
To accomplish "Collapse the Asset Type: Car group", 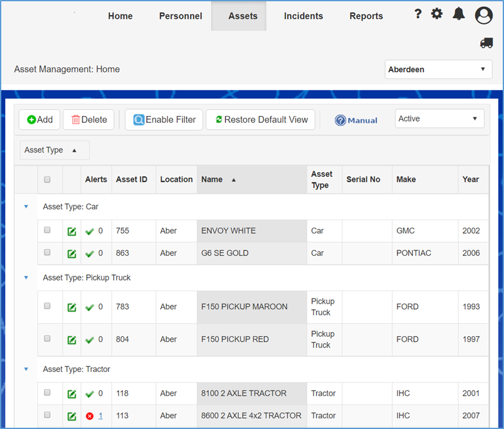I will coord(26,206).
